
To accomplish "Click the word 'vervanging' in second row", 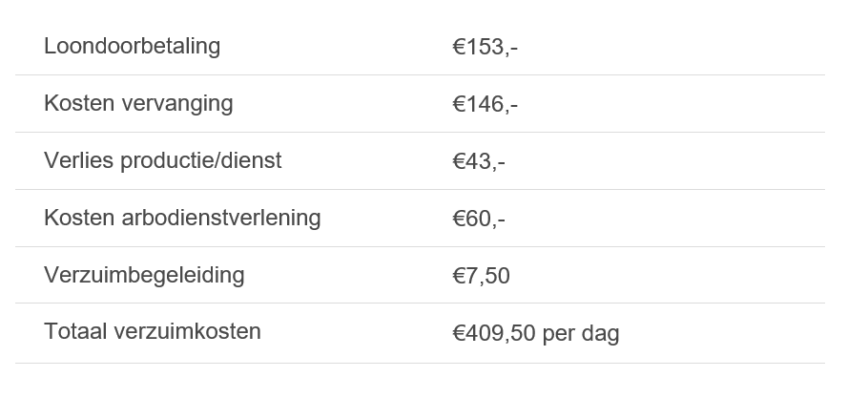I will coord(177,105).
